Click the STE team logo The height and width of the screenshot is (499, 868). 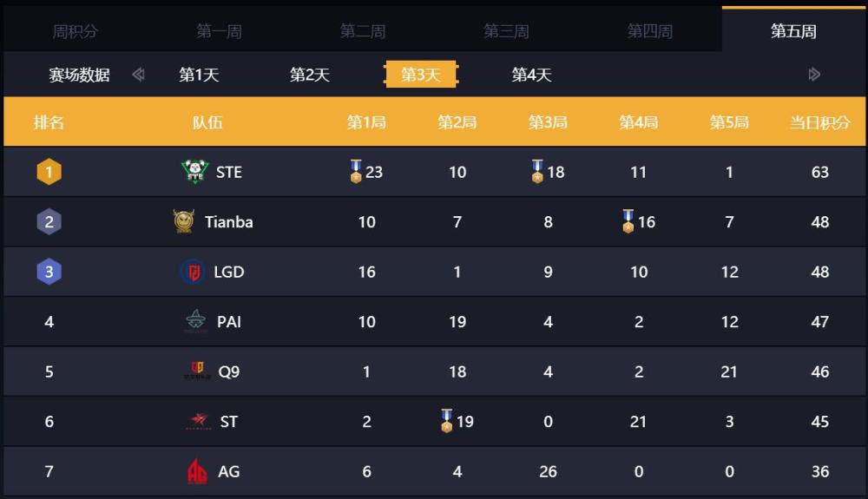[194, 172]
